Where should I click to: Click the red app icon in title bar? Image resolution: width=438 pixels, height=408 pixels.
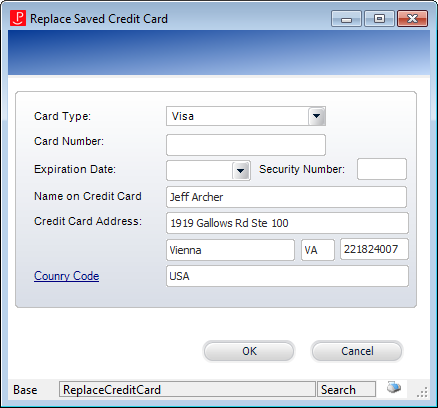tap(18, 18)
